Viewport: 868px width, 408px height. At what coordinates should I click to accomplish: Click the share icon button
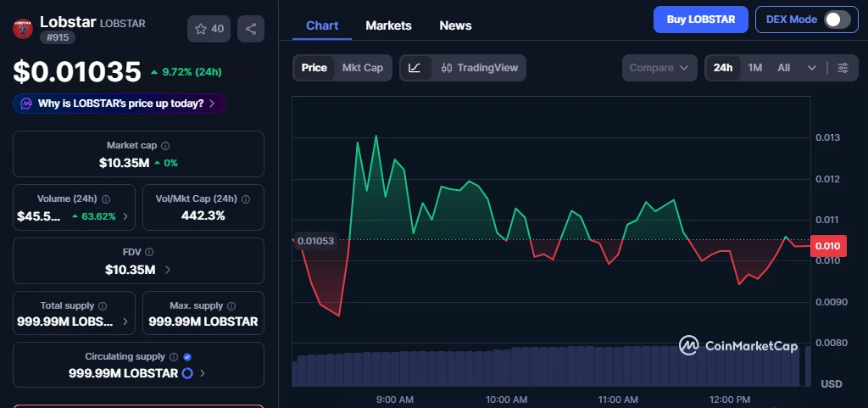point(250,29)
